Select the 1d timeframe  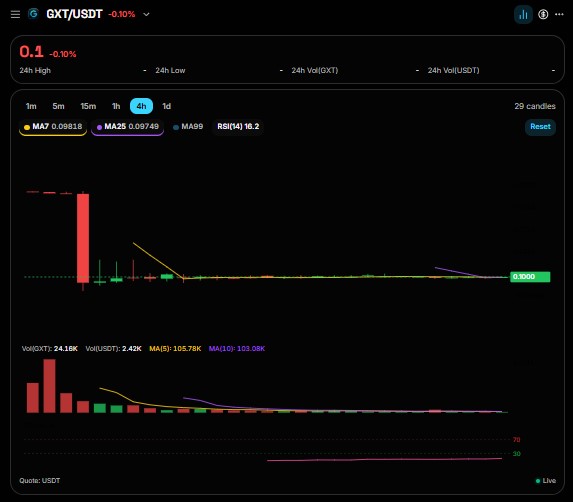tap(167, 106)
